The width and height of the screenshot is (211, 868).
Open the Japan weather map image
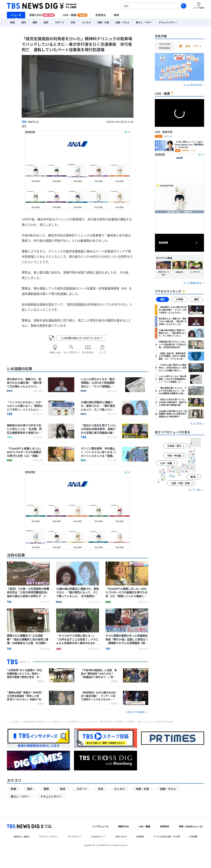[x=179, y=67]
